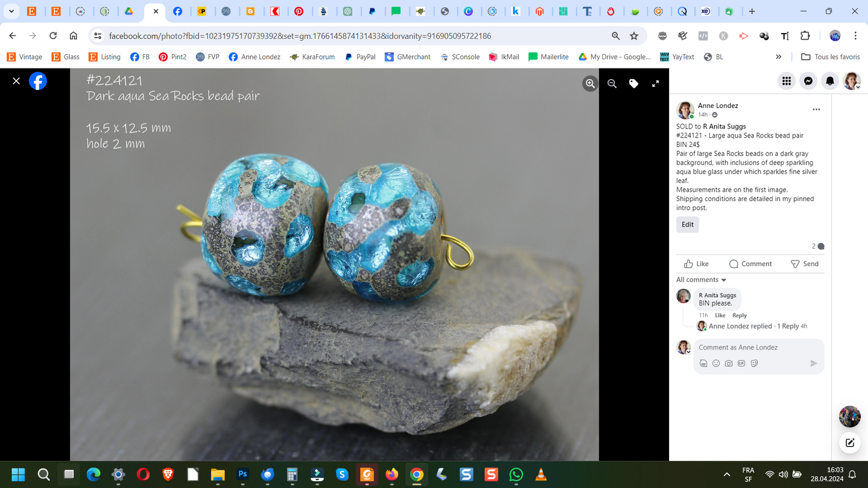The image size is (868, 488).
Task: Open R Anita Suggs profile link
Action: [724, 127]
